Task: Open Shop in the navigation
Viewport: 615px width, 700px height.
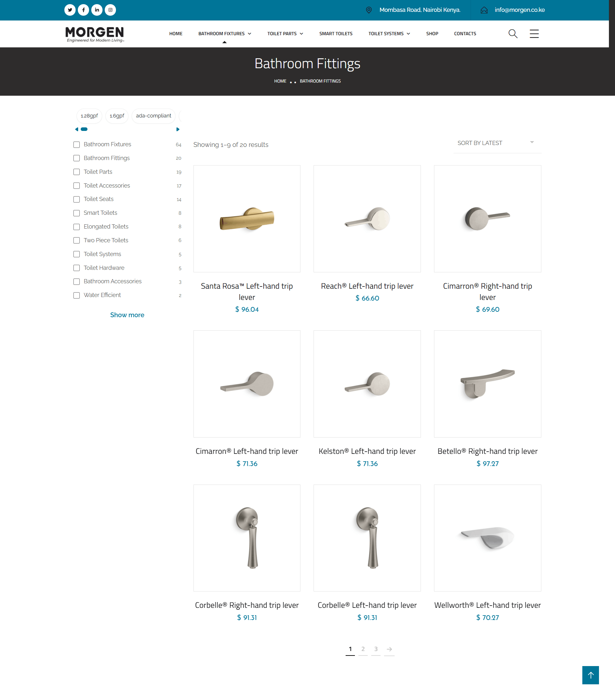Action: (x=432, y=34)
